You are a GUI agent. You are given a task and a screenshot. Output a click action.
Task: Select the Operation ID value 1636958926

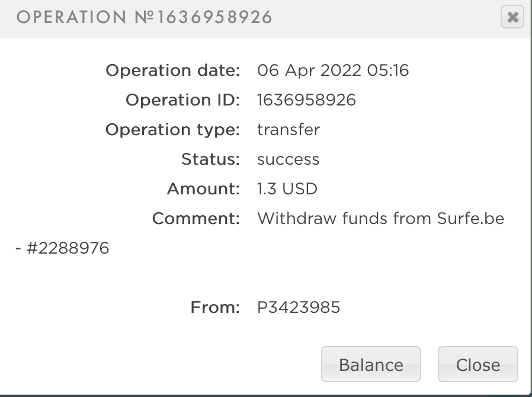306,100
